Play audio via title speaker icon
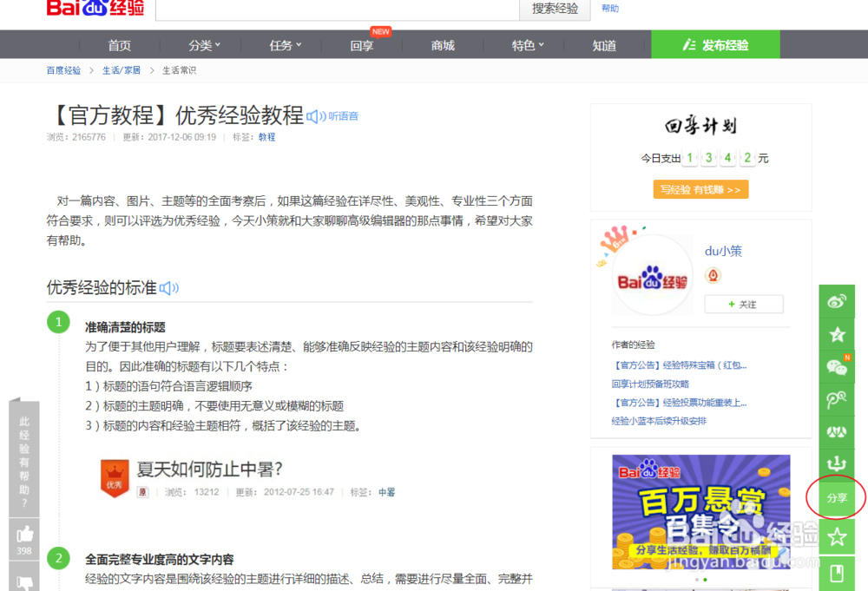The image size is (868, 591). point(316,116)
